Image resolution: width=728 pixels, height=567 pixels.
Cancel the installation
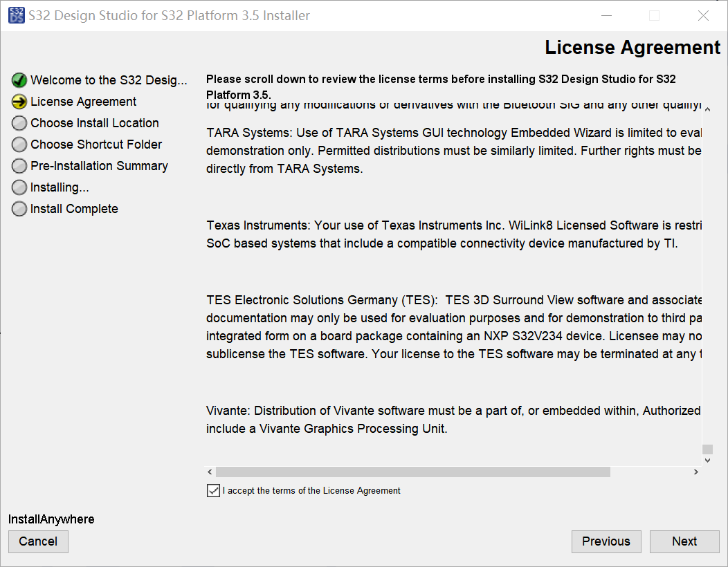[38, 541]
